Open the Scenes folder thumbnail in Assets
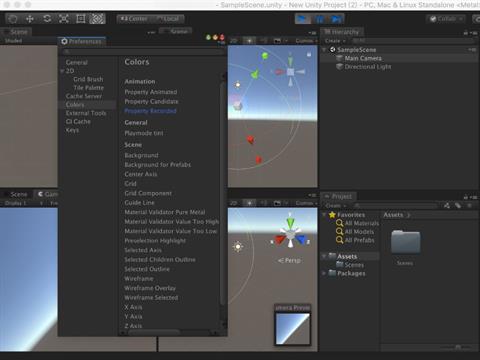 click(x=405, y=242)
